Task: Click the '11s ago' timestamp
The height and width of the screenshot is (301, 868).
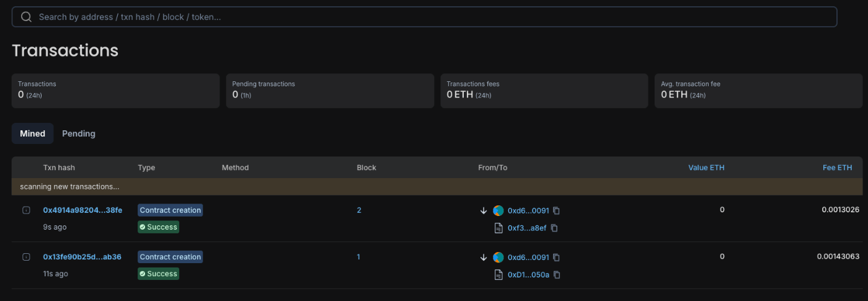Action: click(55, 274)
